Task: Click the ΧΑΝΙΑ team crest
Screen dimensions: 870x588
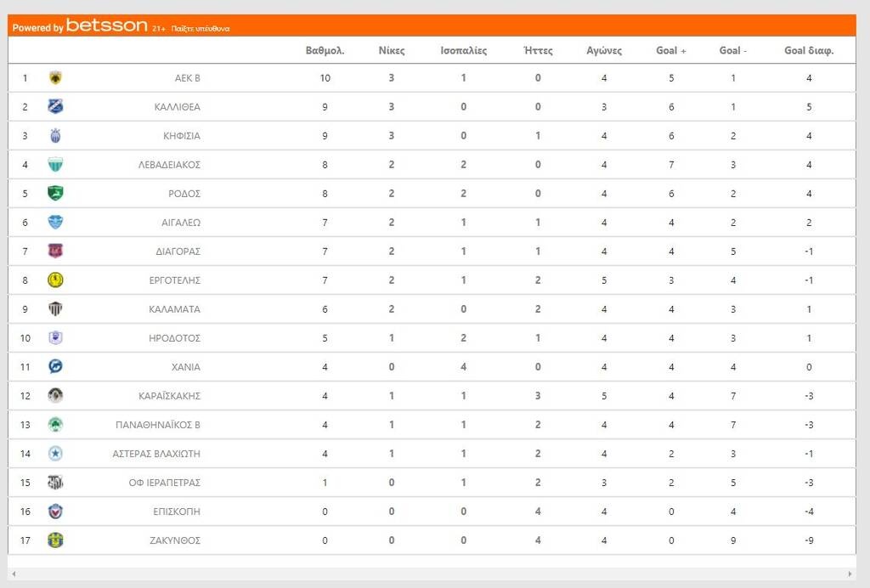Action: (x=55, y=366)
